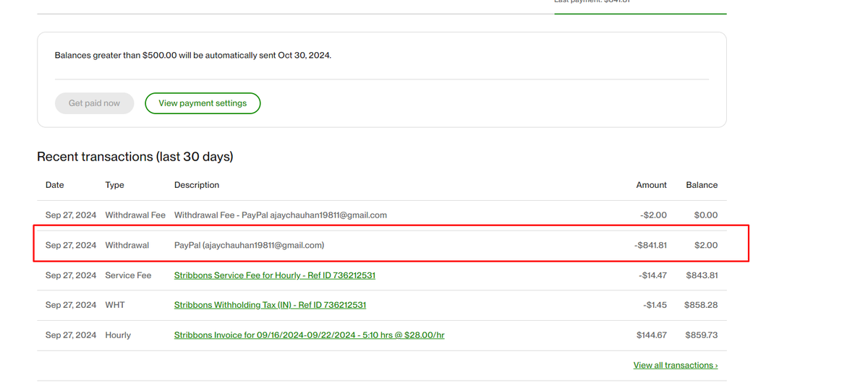Click the Recent transactions (last 30 days) heading

coord(135,157)
